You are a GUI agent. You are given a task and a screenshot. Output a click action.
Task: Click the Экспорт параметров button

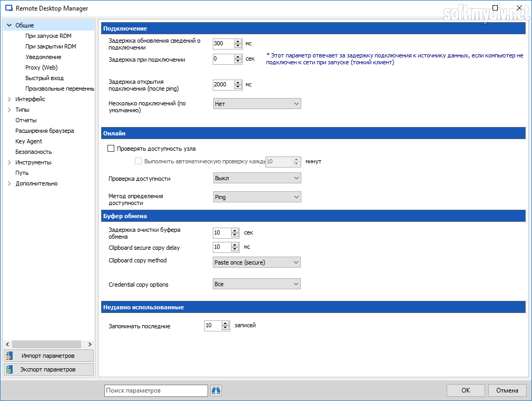click(49, 369)
